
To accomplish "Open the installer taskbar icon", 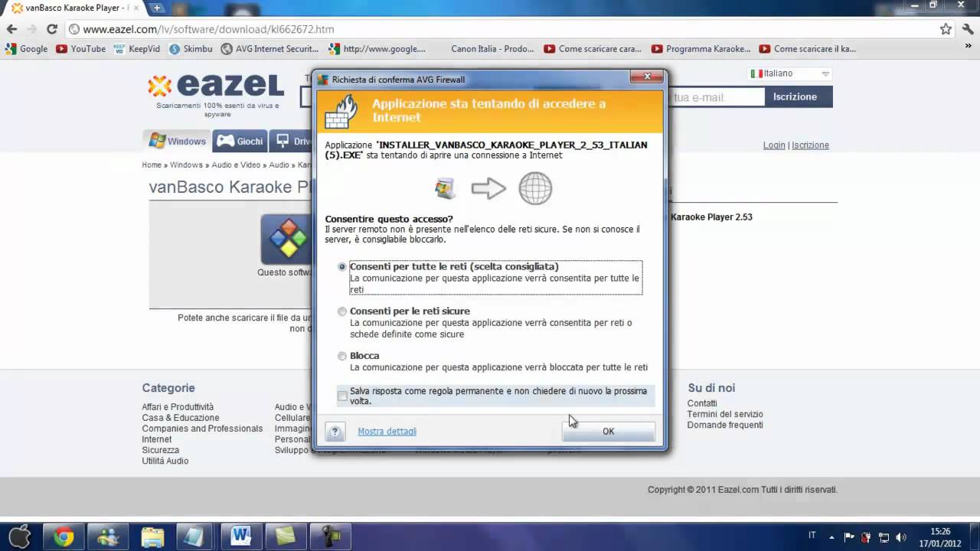I will click(330, 536).
